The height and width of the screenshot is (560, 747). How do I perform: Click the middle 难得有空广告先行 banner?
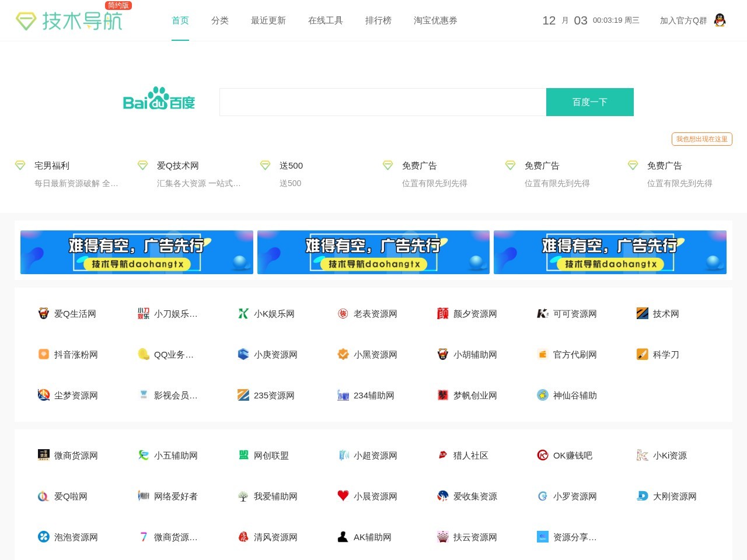click(373, 251)
